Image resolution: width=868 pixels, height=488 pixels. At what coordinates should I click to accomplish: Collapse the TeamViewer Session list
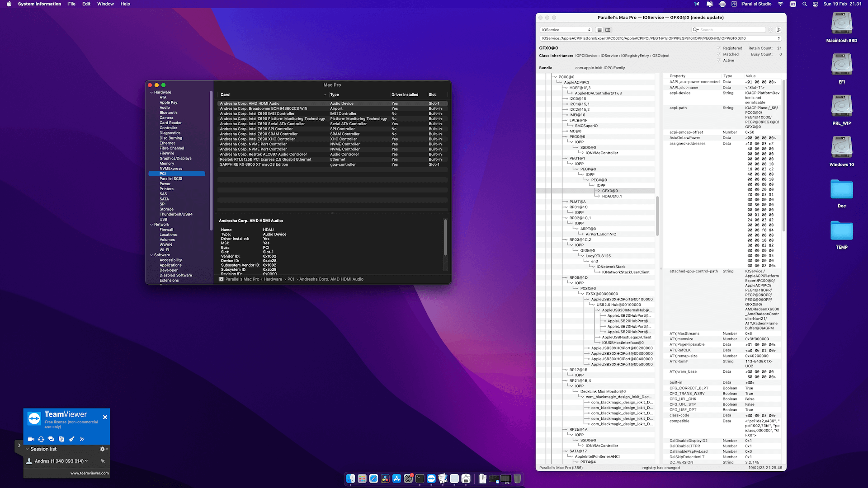27,449
